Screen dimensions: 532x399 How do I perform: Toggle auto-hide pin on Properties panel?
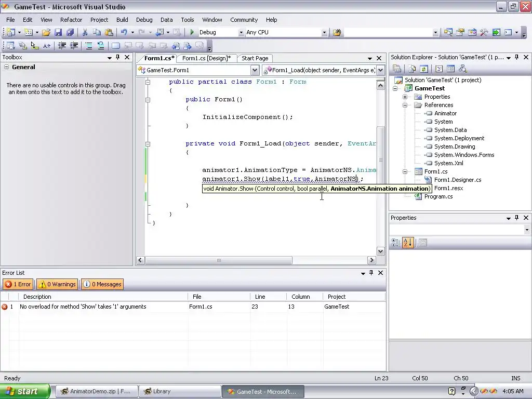517,218
